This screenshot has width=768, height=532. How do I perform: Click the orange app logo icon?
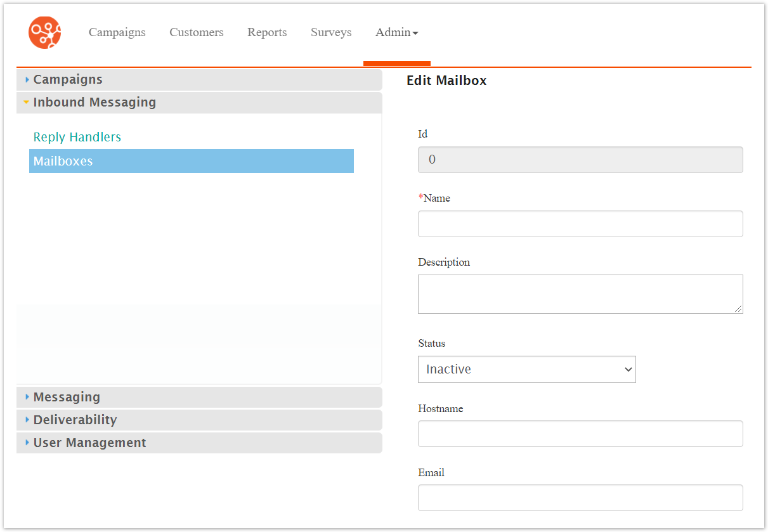[x=44, y=32]
